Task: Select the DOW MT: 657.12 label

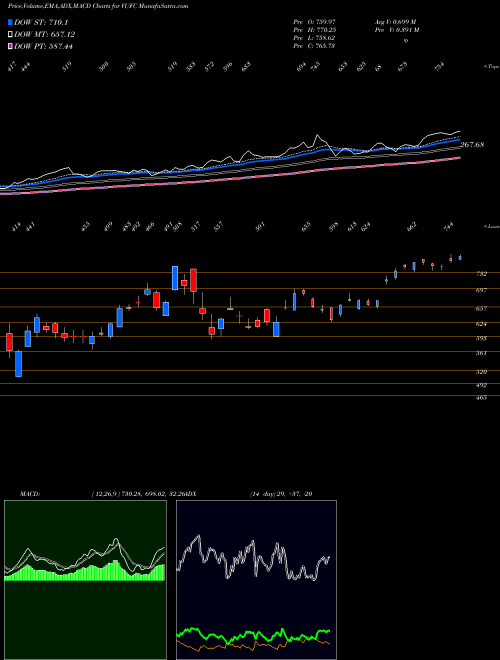Action: pyautogui.click(x=45, y=35)
